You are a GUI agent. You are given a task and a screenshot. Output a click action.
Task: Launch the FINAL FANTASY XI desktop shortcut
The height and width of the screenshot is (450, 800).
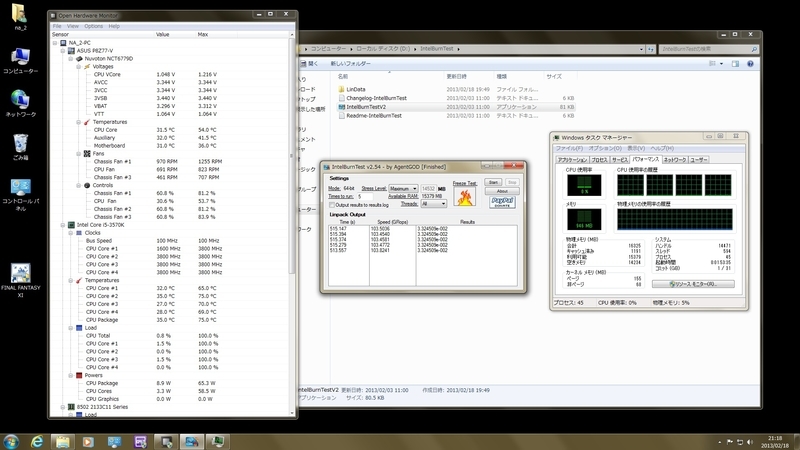coord(20,280)
